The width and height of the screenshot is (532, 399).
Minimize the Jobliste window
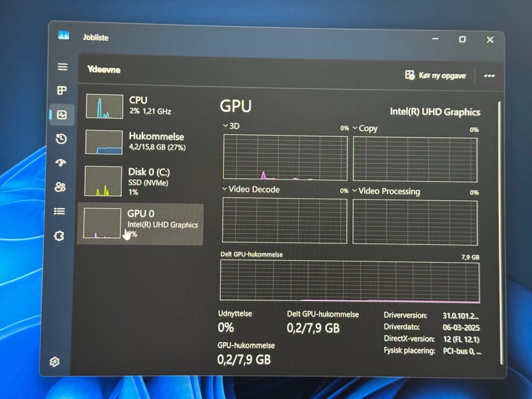pos(436,39)
